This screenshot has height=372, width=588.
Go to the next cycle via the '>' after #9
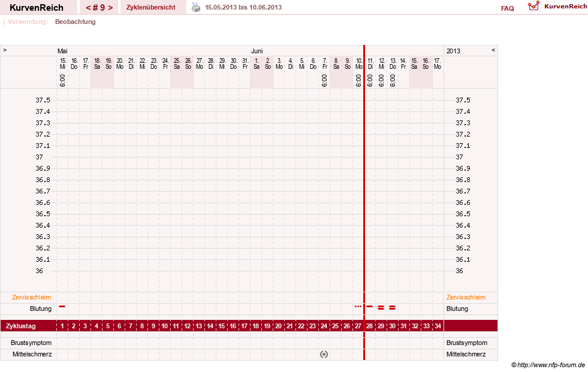coord(110,8)
